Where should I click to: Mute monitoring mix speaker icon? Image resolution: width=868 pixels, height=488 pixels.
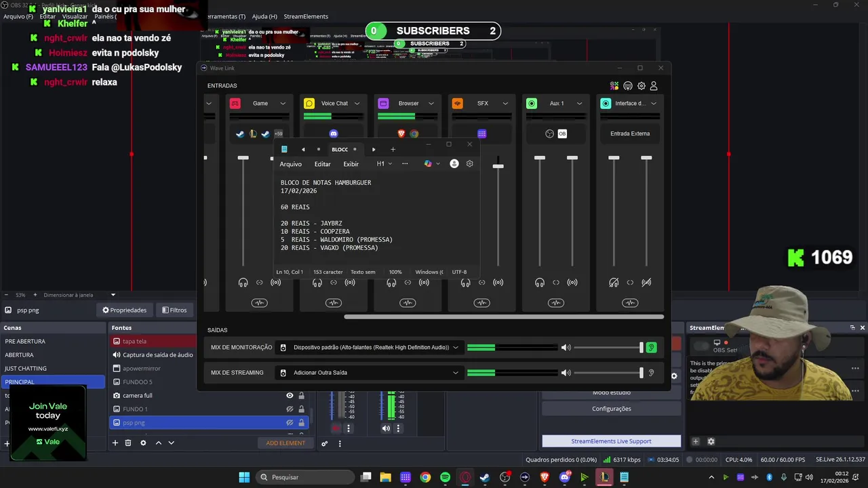pos(566,348)
